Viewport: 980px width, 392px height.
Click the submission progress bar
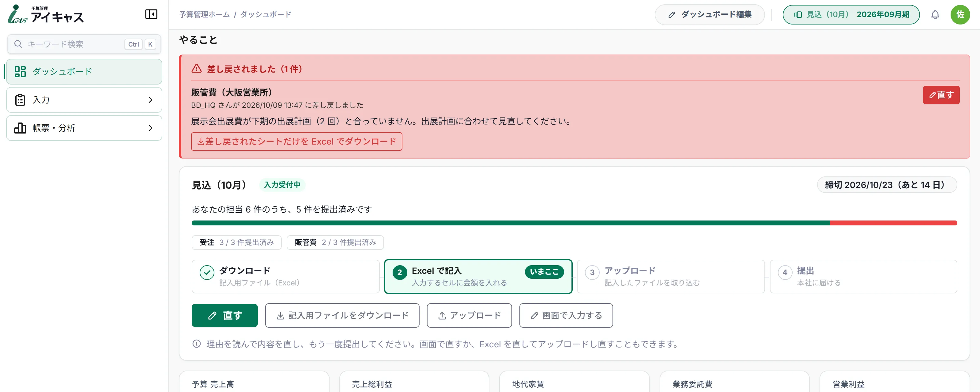pos(574,223)
